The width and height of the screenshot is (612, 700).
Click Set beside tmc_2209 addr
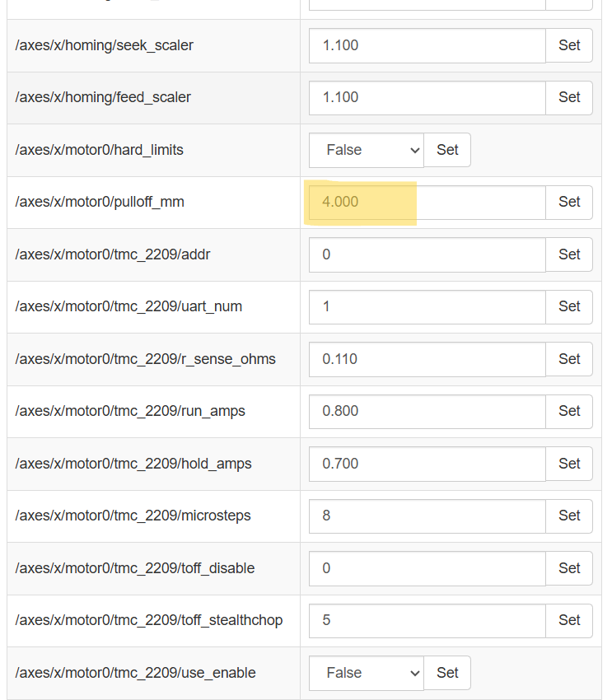tap(569, 254)
